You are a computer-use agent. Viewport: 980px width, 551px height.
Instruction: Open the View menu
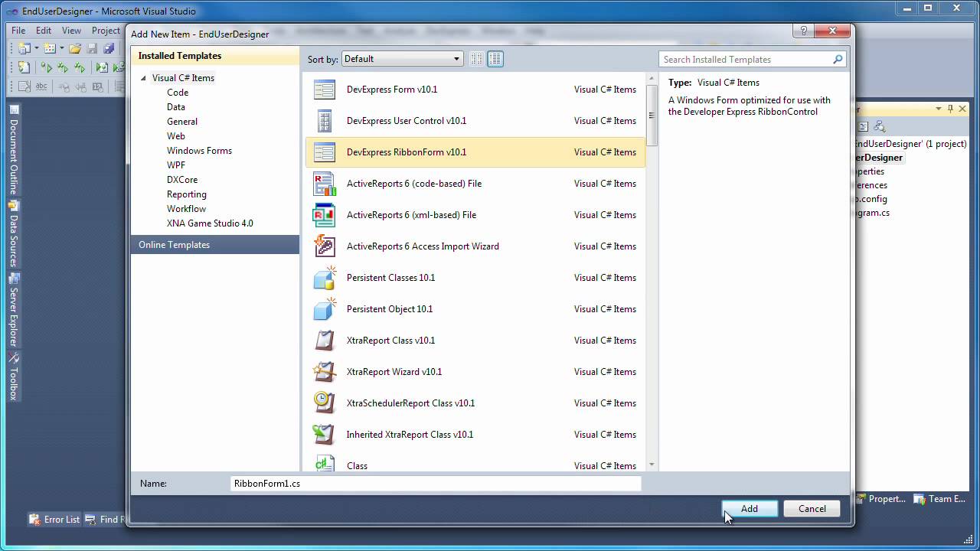(71, 31)
